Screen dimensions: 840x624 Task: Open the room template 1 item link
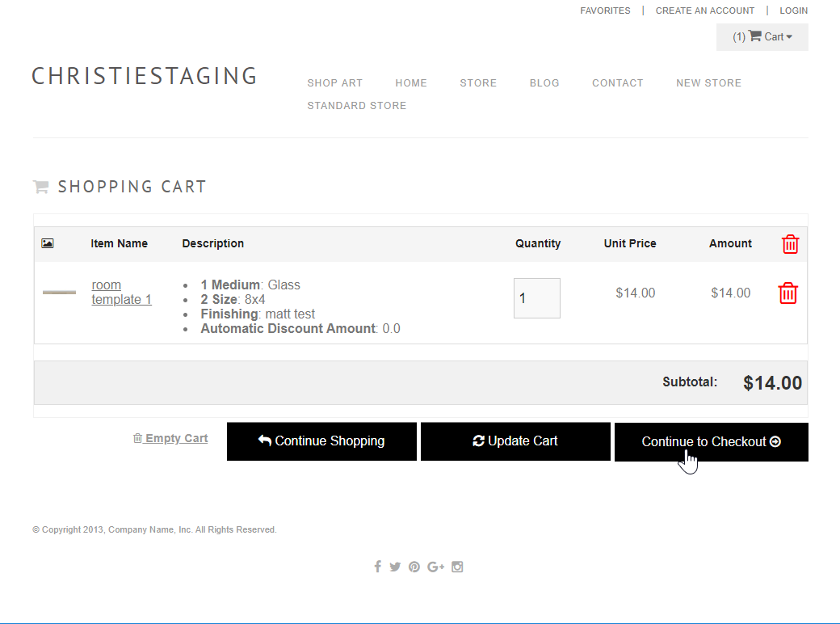point(121,293)
